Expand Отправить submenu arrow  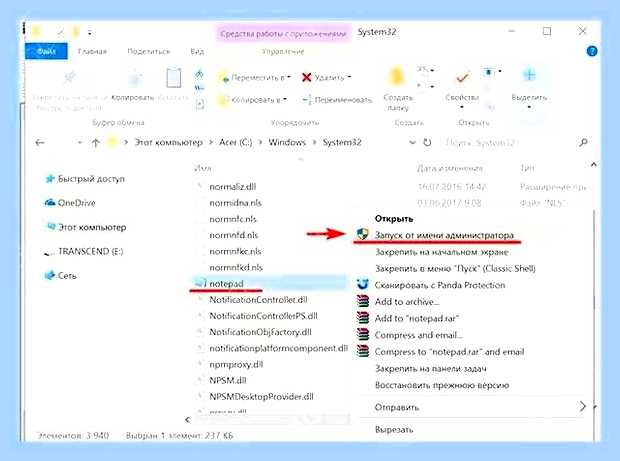click(x=582, y=406)
